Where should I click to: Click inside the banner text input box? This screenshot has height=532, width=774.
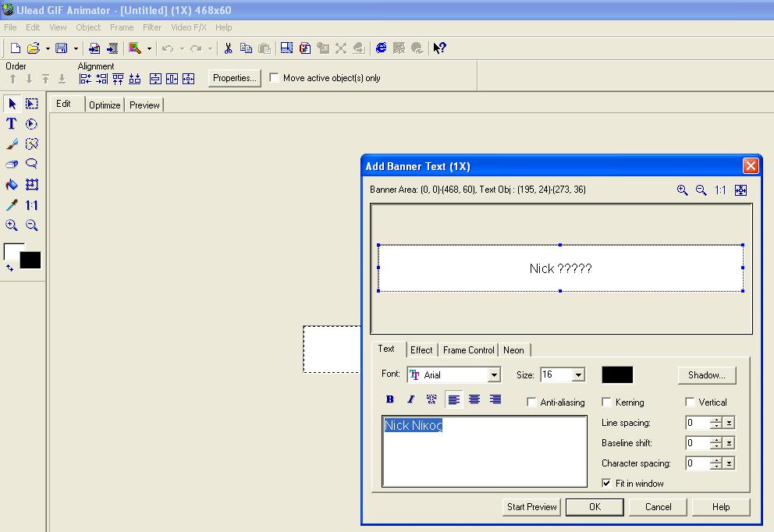[485, 451]
